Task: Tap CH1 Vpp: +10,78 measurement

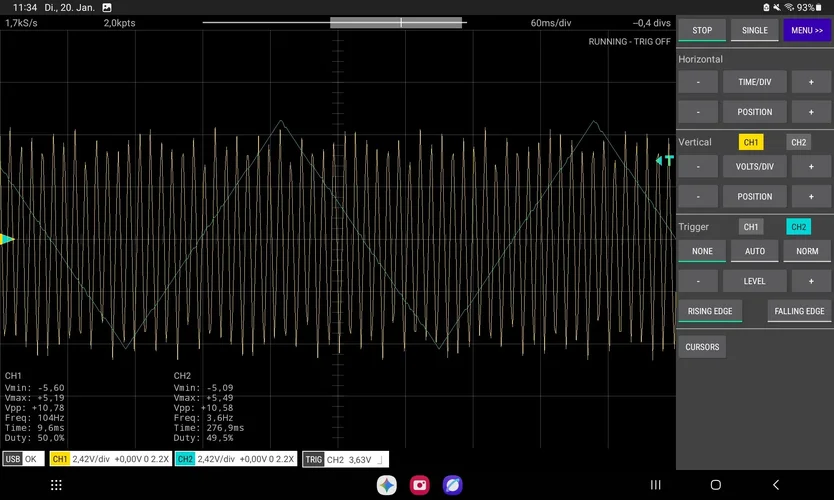Action: click(x=35, y=408)
